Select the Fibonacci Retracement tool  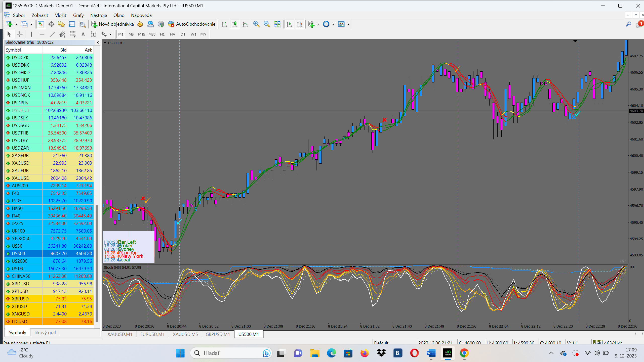[x=73, y=34]
